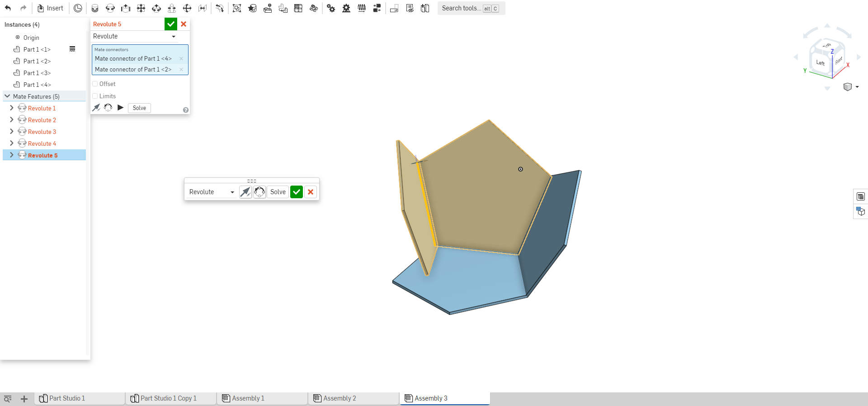Image resolution: width=868 pixels, height=406 pixels.
Task: Add a new tab with plus icon
Action: tap(24, 399)
